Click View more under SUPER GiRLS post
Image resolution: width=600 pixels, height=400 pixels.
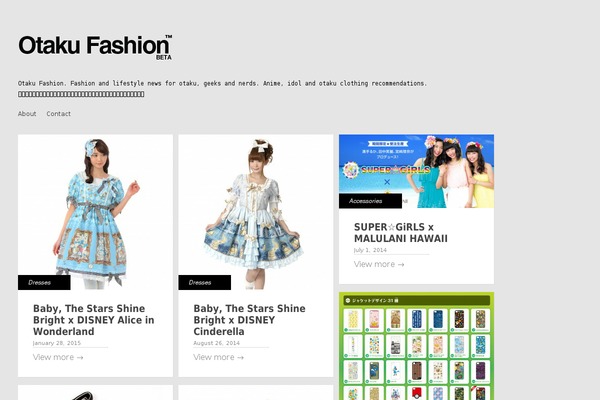click(x=379, y=264)
